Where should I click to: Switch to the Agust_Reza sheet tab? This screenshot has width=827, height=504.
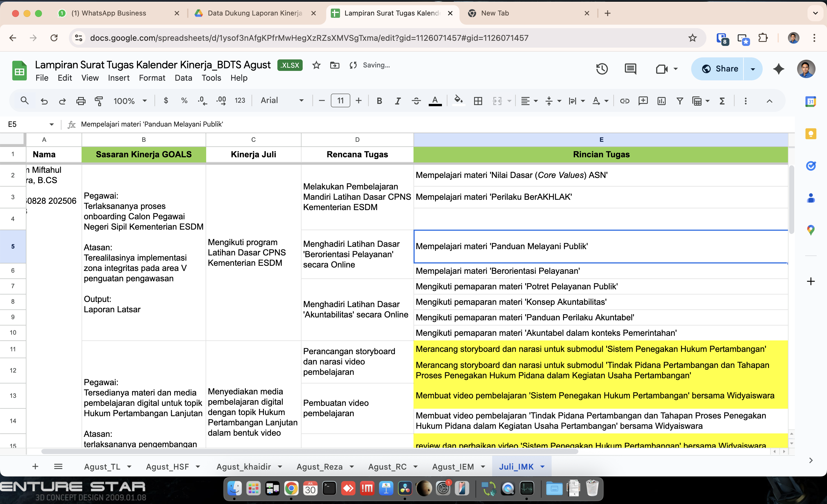click(x=319, y=467)
